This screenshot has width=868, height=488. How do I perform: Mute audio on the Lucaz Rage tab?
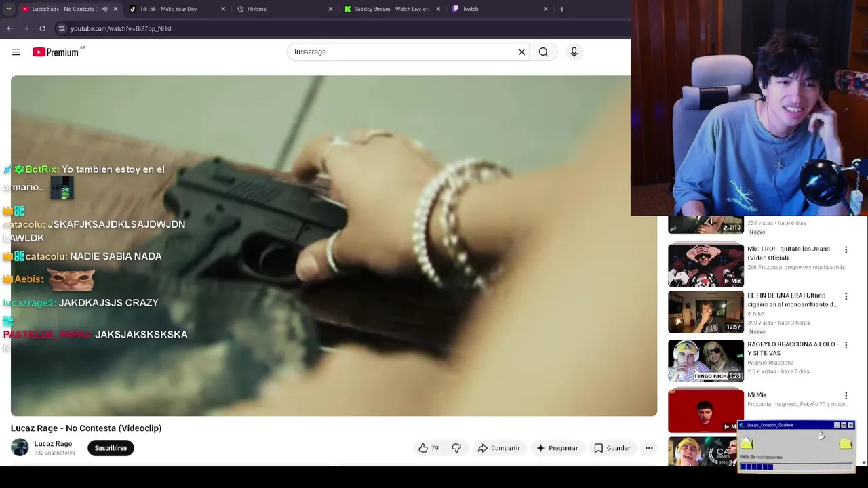pos(104,9)
